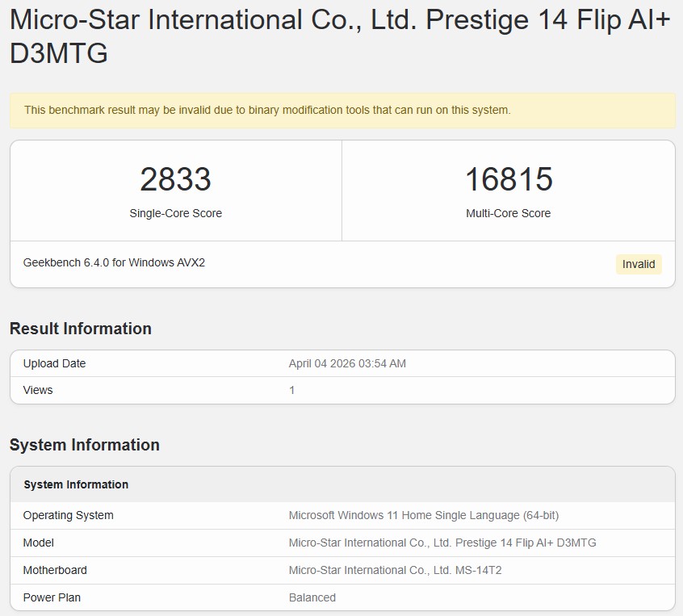This screenshot has height=616, width=683.
Task: Click the Operating System label
Action: pyautogui.click(x=69, y=515)
